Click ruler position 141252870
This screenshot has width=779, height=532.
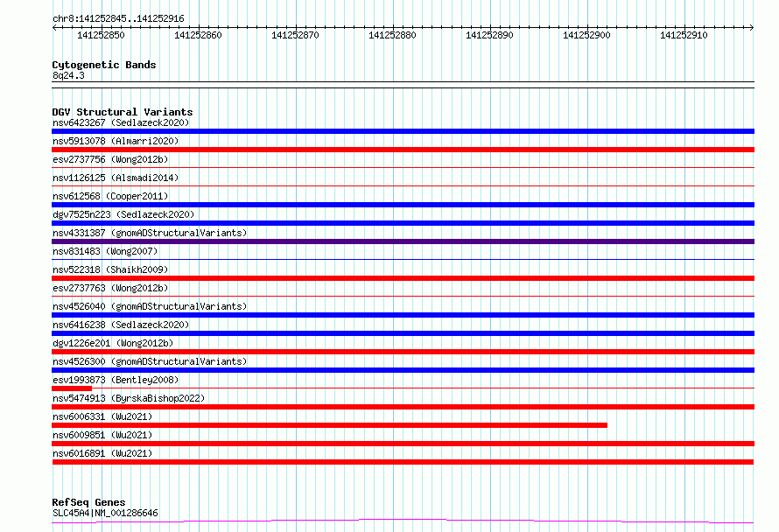click(x=295, y=35)
